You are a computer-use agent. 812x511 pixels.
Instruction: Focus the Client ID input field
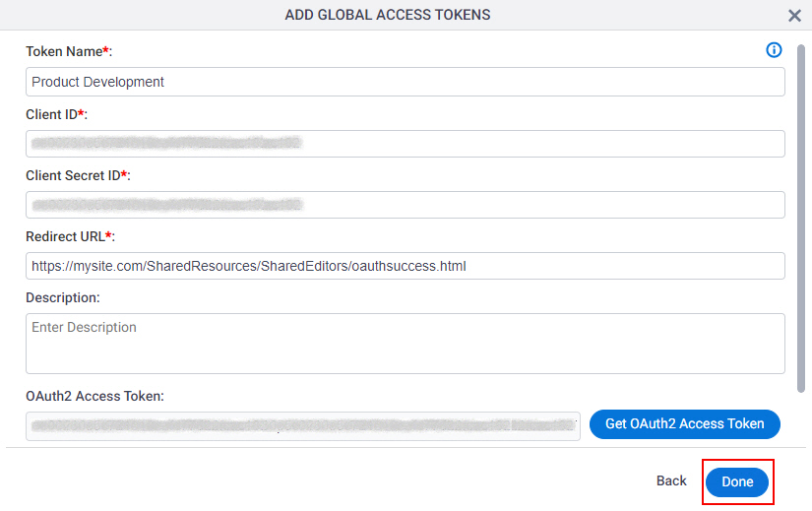point(405,144)
